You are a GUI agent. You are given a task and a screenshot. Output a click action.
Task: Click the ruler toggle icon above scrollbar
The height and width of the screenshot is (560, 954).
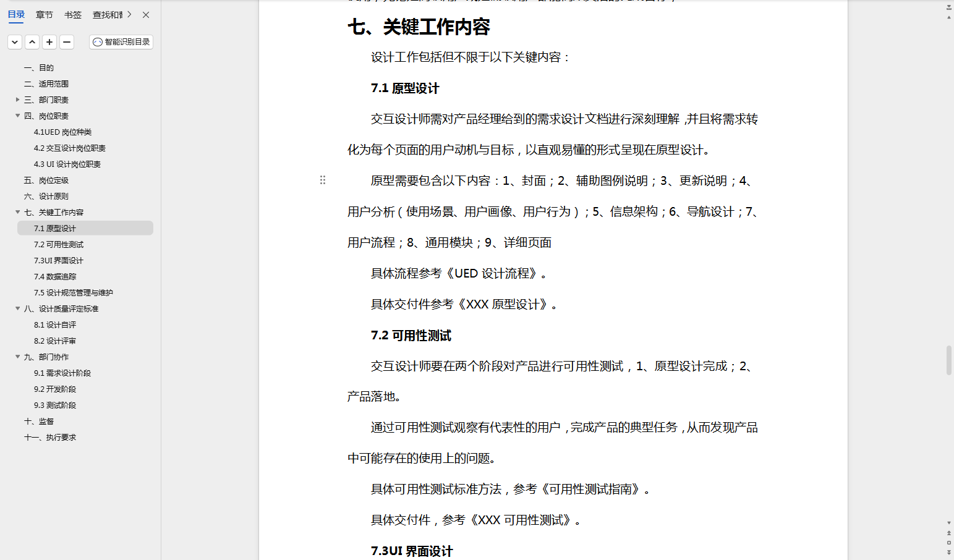(x=949, y=7)
